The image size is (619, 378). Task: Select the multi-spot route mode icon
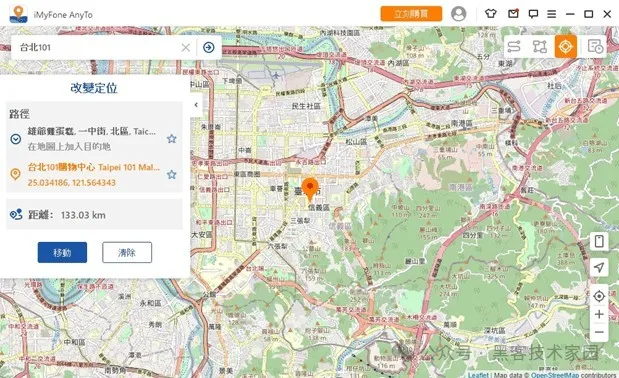pos(540,47)
